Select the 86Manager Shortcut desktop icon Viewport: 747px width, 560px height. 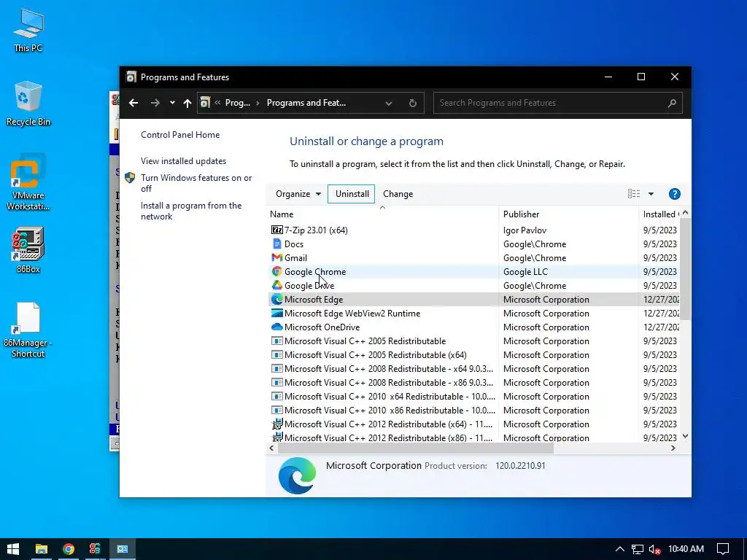point(28,330)
